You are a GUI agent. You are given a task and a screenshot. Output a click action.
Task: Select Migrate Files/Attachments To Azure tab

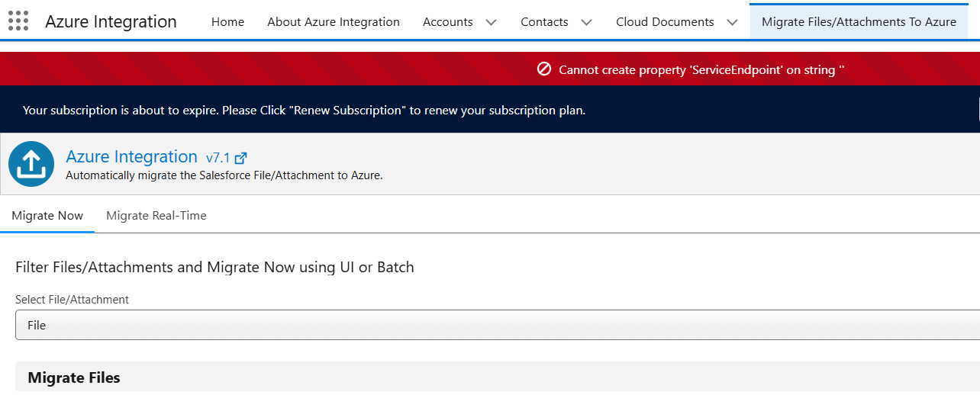(859, 22)
